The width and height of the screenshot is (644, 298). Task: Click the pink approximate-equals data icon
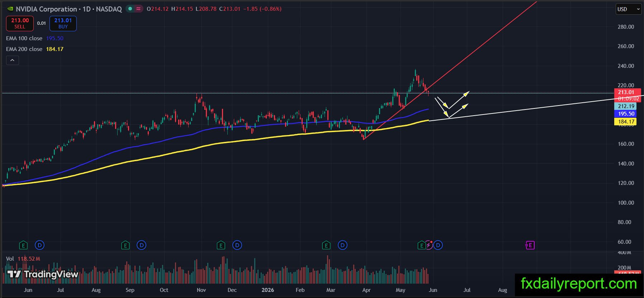click(x=138, y=9)
